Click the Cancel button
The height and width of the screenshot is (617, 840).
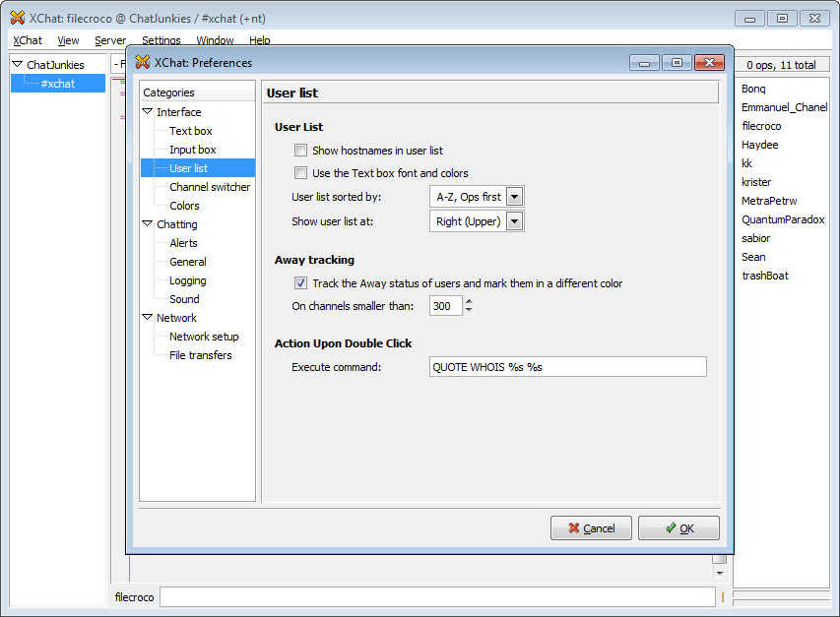pos(591,528)
